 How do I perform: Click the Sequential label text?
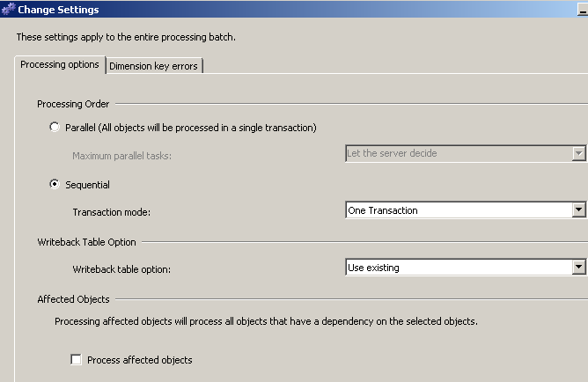tap(87, 185)
